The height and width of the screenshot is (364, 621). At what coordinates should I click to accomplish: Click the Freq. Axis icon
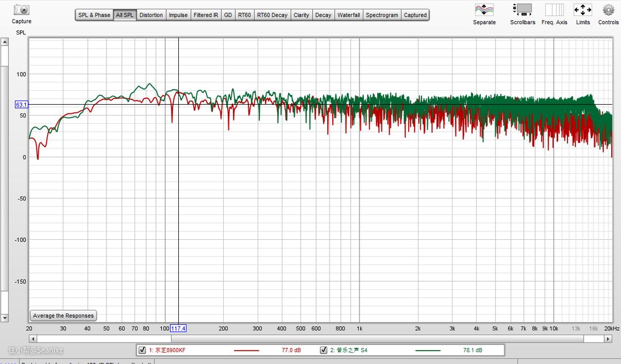point(554,10)
